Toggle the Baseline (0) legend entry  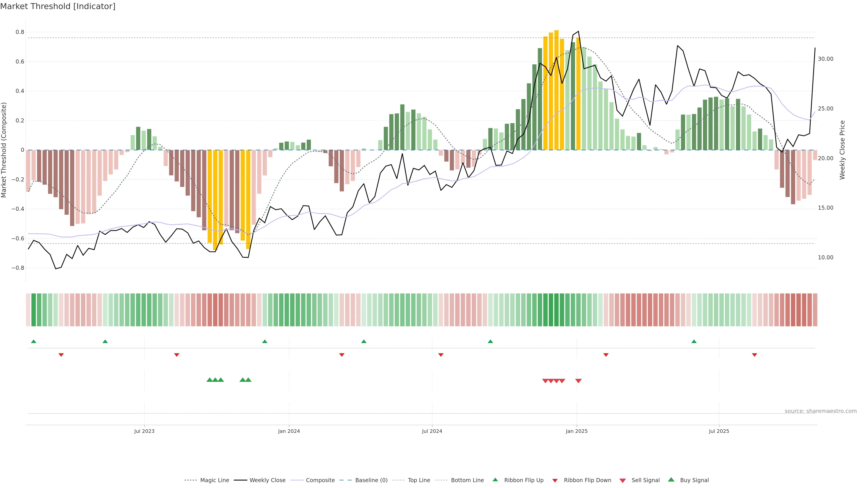(x=371, y=480)
